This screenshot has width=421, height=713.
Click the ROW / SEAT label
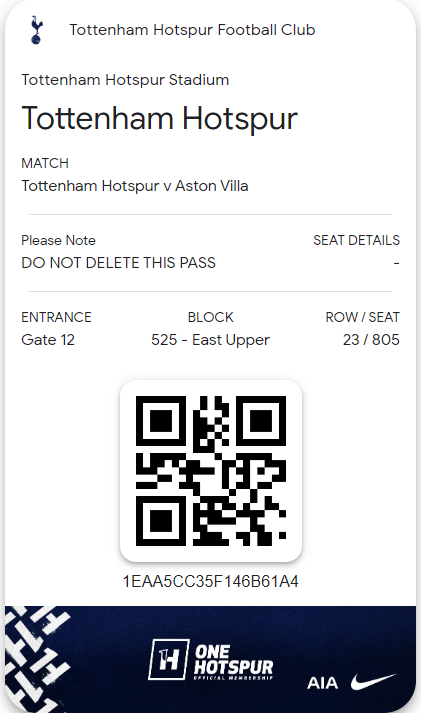point(362,317)
